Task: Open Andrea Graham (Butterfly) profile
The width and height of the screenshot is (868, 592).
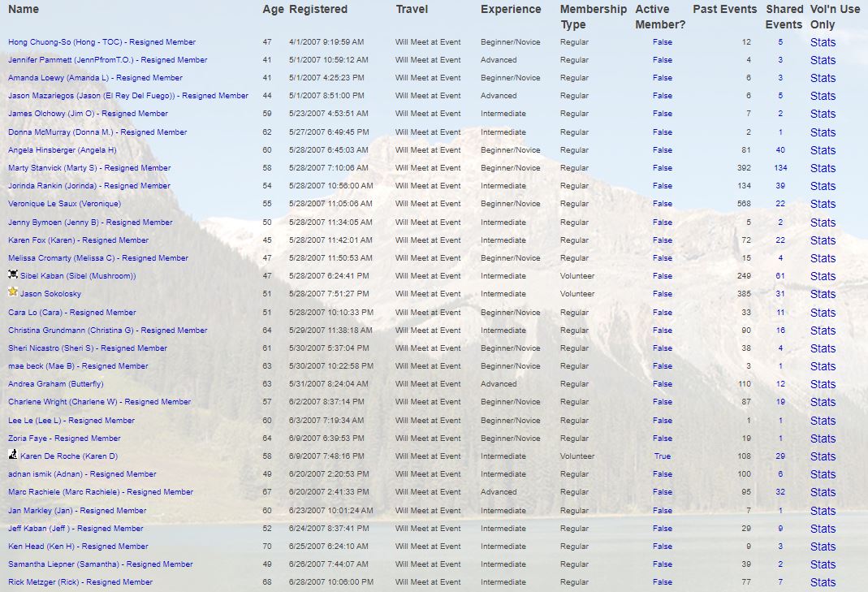Action: coord(56,384)
